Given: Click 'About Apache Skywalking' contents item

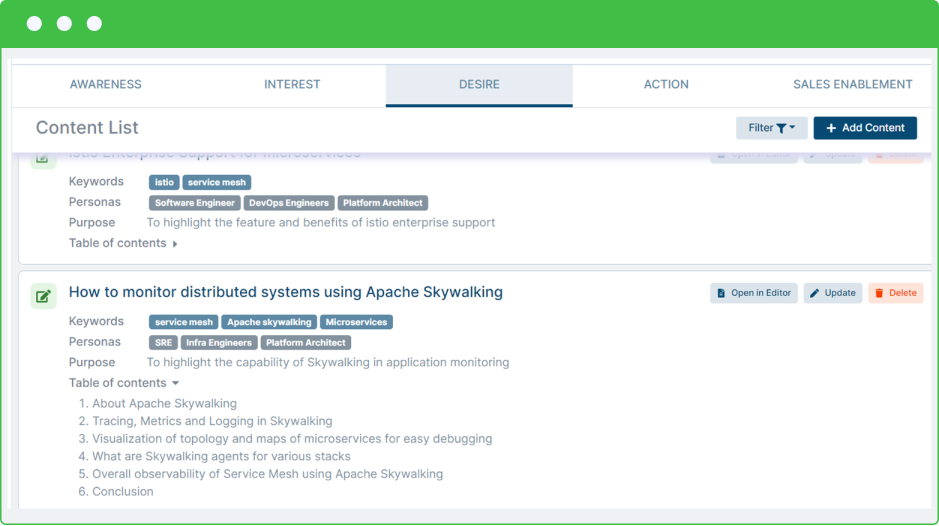Looking at the screenshot, I should coord(164,403).
